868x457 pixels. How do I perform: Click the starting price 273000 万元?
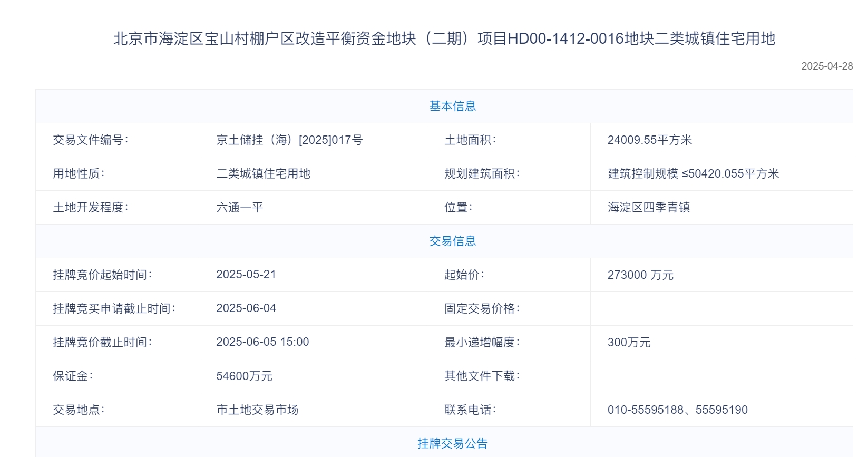pyautogui.click(x=640, y=275)
